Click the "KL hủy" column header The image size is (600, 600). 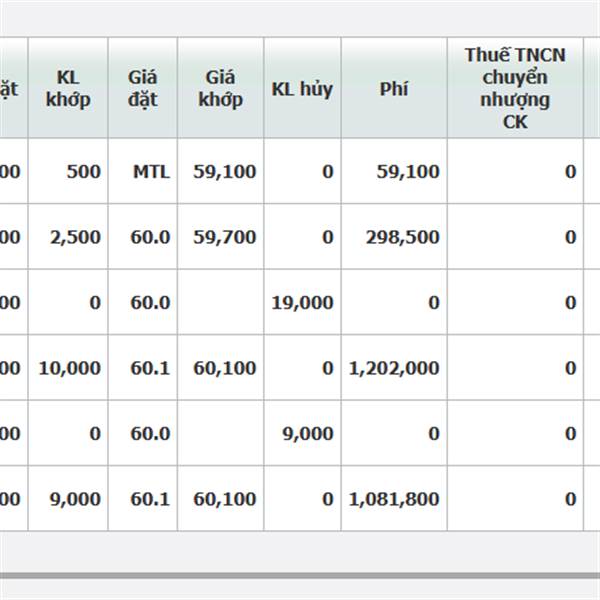[302, 88]
